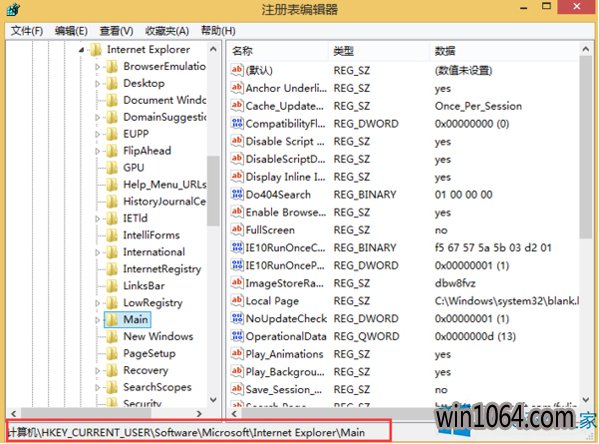Open the 收藏夹(A) menu

click(167, 31)
